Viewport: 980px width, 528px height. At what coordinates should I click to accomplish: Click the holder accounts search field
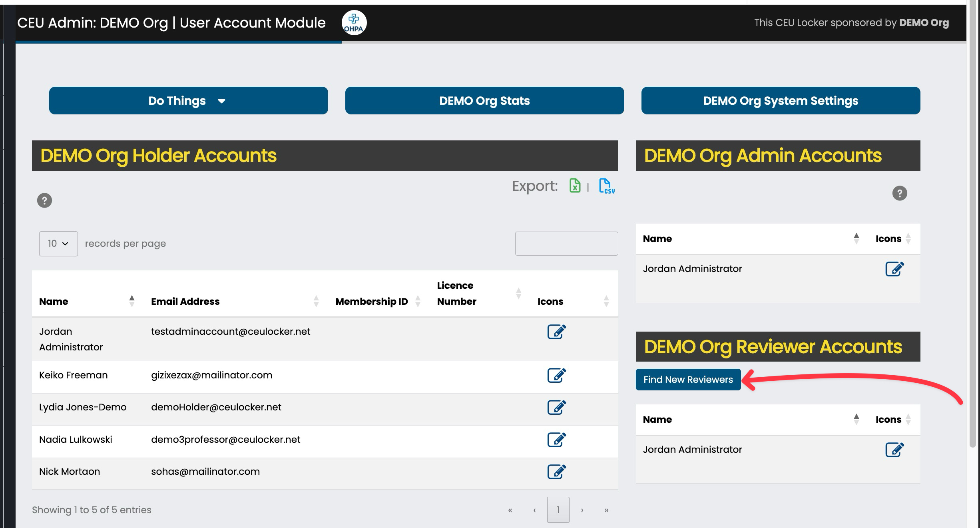point(566,244)
